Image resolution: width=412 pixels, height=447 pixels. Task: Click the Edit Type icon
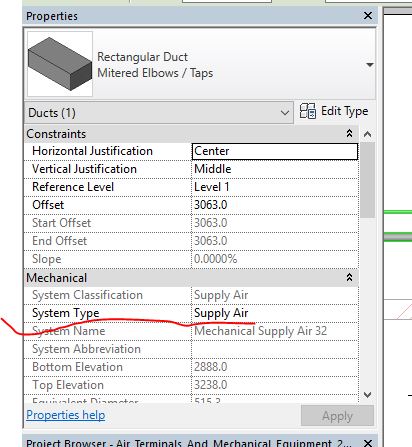pos(307,111)
